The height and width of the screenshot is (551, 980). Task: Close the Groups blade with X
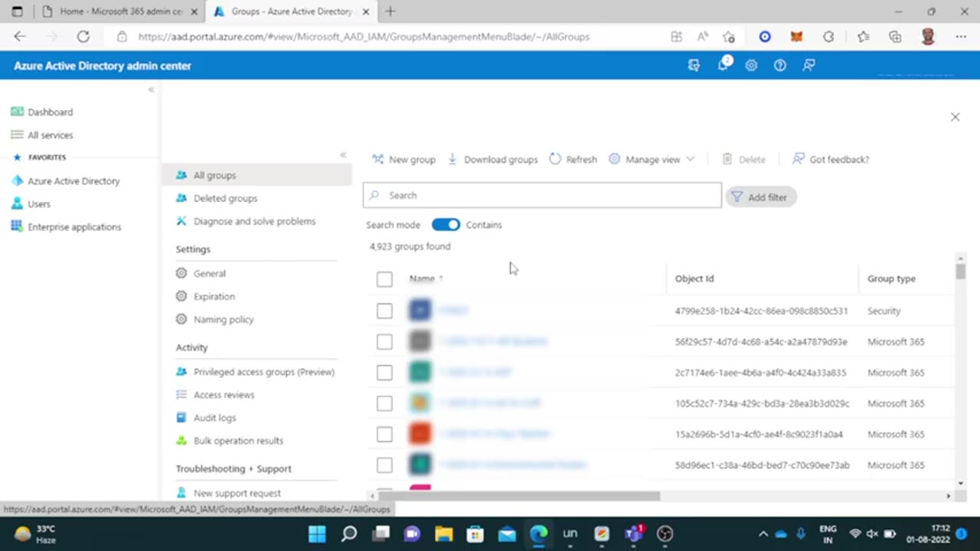955,117
